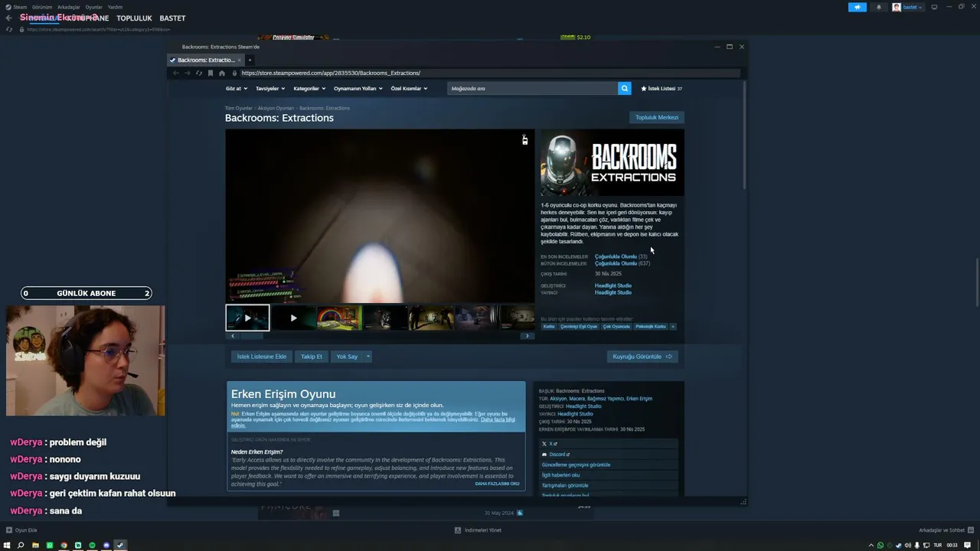Click Güncelleme geçmişini görüntüle
The image size is (980, 551).
click(576, 465)
